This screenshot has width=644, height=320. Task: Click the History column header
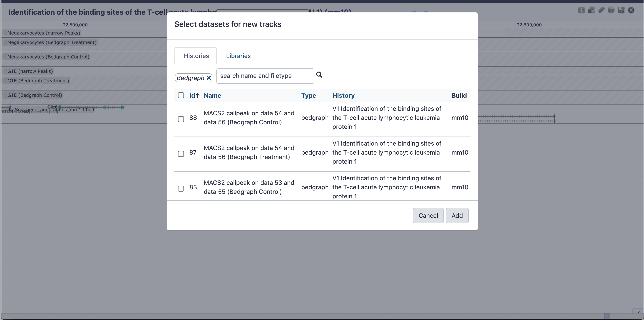(x=343, y=95)
